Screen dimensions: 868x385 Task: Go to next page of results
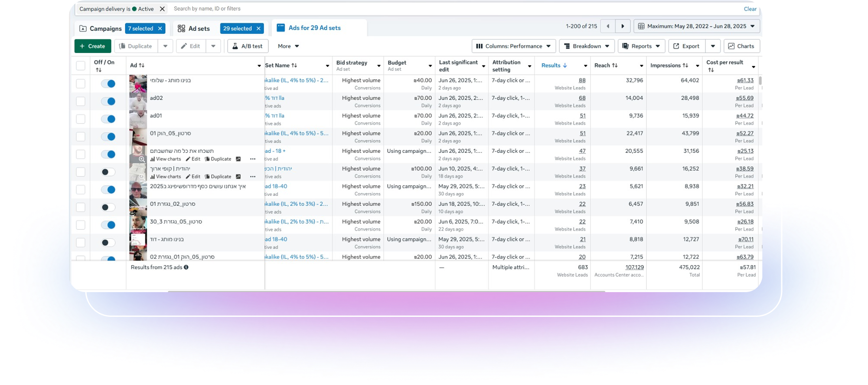(623, 26)
